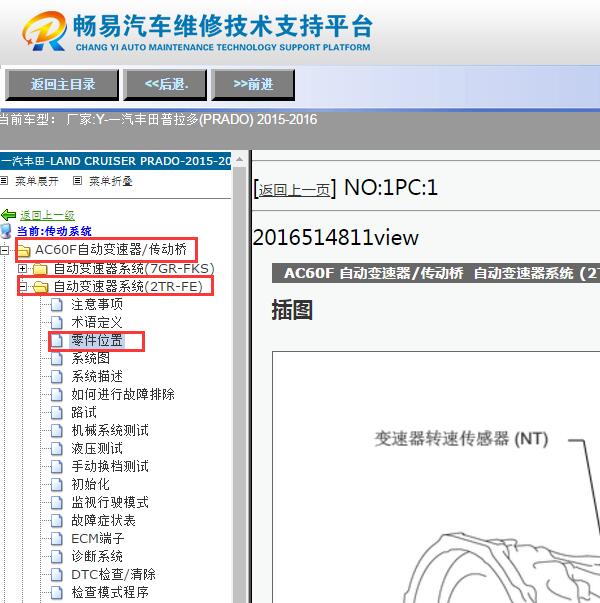Image resolution: width=600 pixels, height=603 pixels.
Task: Select the 7GR-FKS folder icon
Action: pos(40,269)
